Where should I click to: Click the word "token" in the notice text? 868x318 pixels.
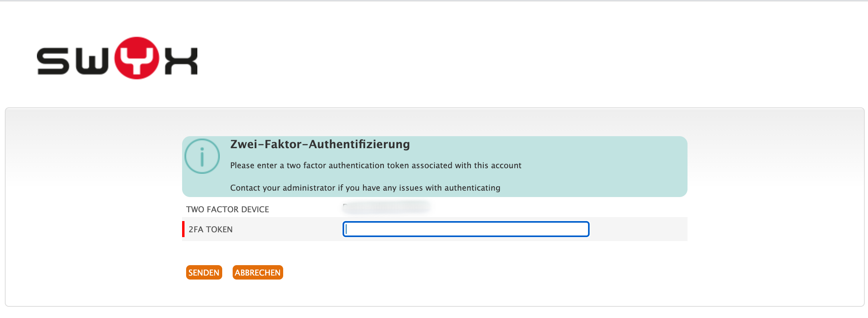click(x=398, y=165)
